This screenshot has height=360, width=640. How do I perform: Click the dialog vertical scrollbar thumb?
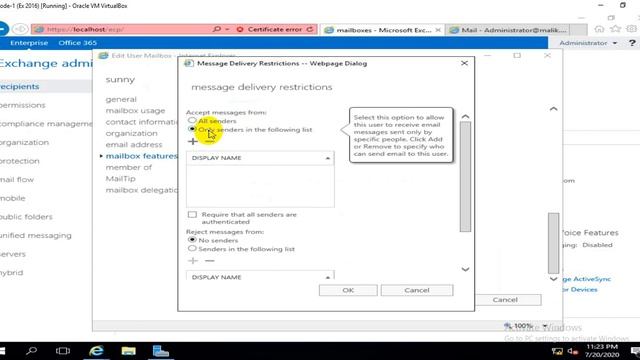pyautogui.click(x=465, y=177)
